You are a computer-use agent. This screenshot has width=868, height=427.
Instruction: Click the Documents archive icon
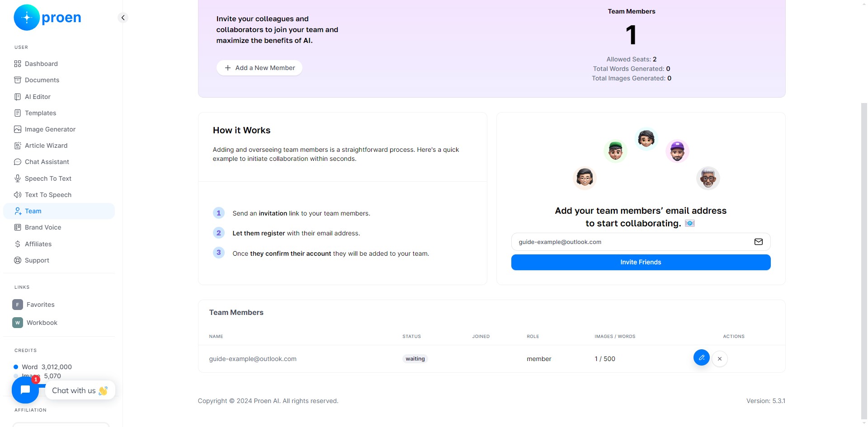pos(18,80)
